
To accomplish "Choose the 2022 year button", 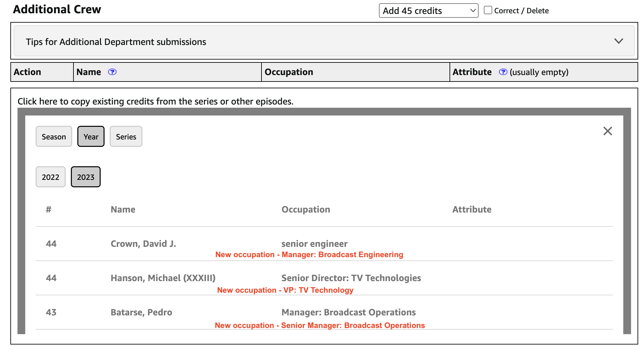I will pyautogui.click(x=50, y=177).
